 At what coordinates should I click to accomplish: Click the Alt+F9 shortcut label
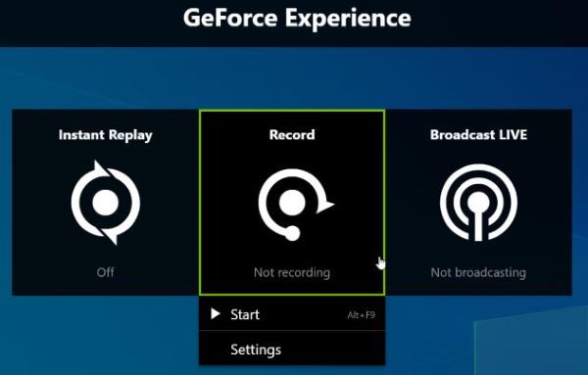361,315
